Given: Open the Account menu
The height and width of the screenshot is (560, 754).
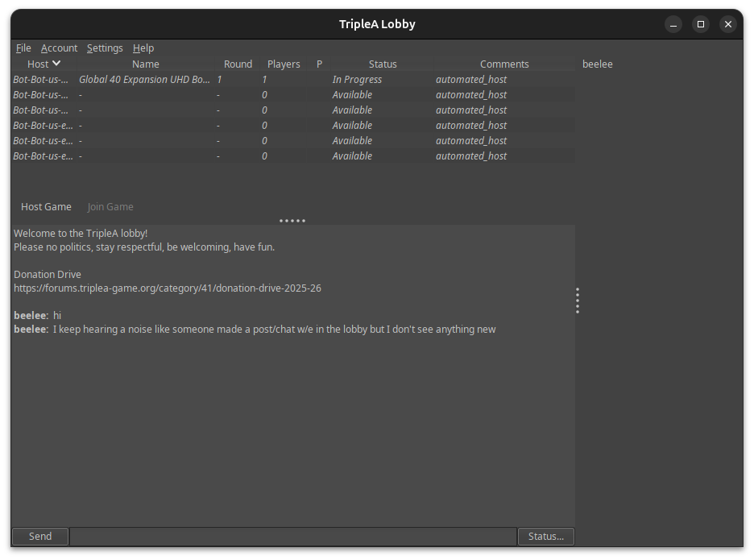Looking at the screenshot, I should point(59,48).
